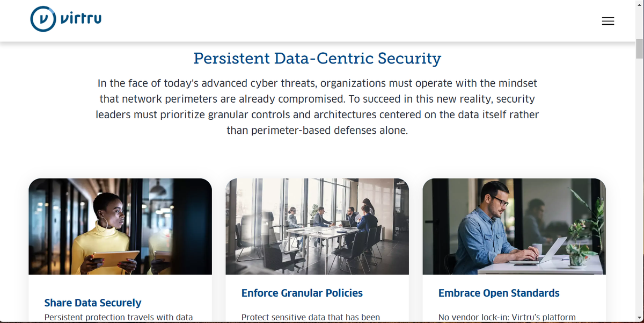
Task: Expand the site menu via the hamburger icon
Action: pyautogui.click(x=608, y=21)
